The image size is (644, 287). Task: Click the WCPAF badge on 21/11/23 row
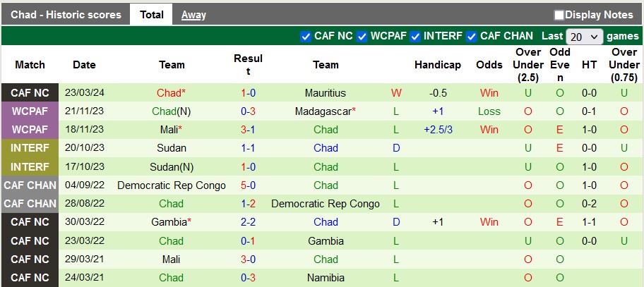tap(30, 111)
